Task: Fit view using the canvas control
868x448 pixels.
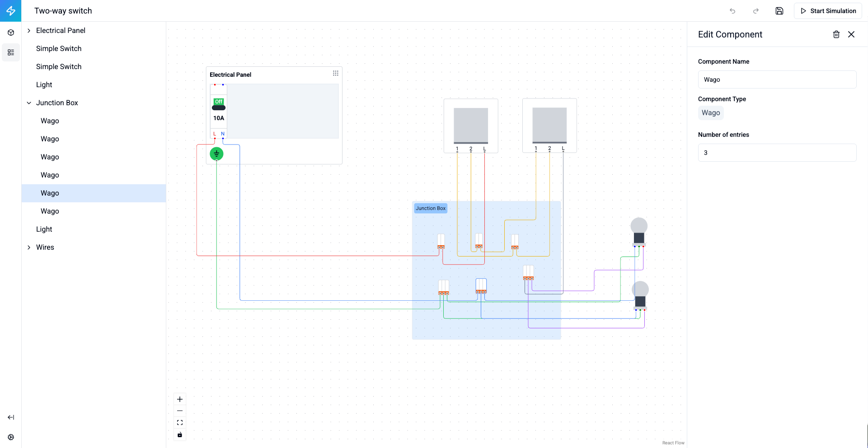Action: tap(180, 423)
